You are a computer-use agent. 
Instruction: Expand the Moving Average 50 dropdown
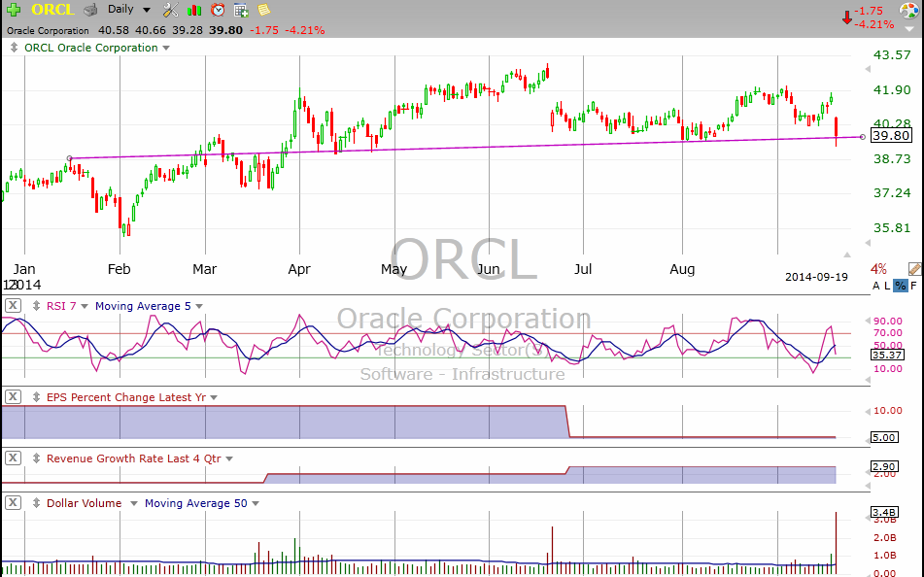tap(255, 503)
